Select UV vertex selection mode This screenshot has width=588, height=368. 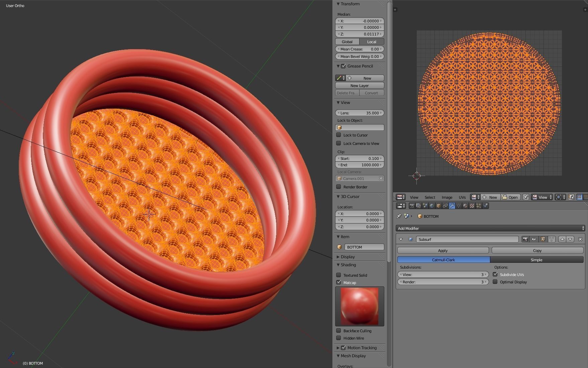point(579,197)
